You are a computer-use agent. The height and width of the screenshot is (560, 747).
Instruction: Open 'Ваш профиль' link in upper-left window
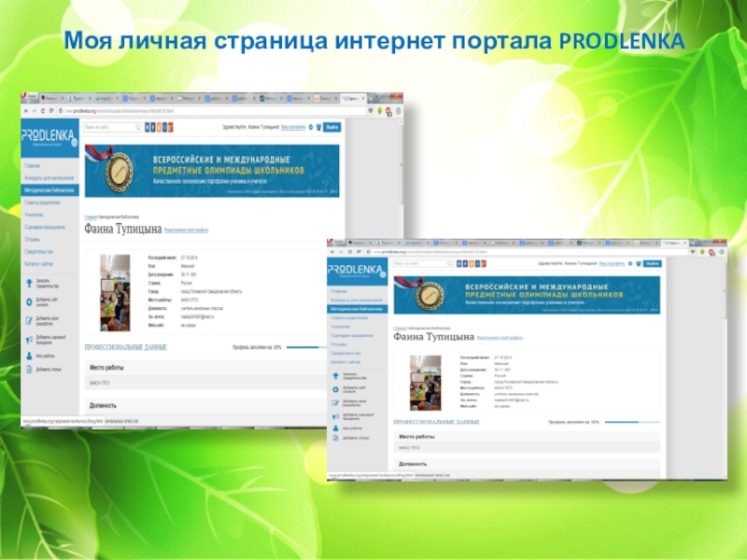click(x=293, y=127)
